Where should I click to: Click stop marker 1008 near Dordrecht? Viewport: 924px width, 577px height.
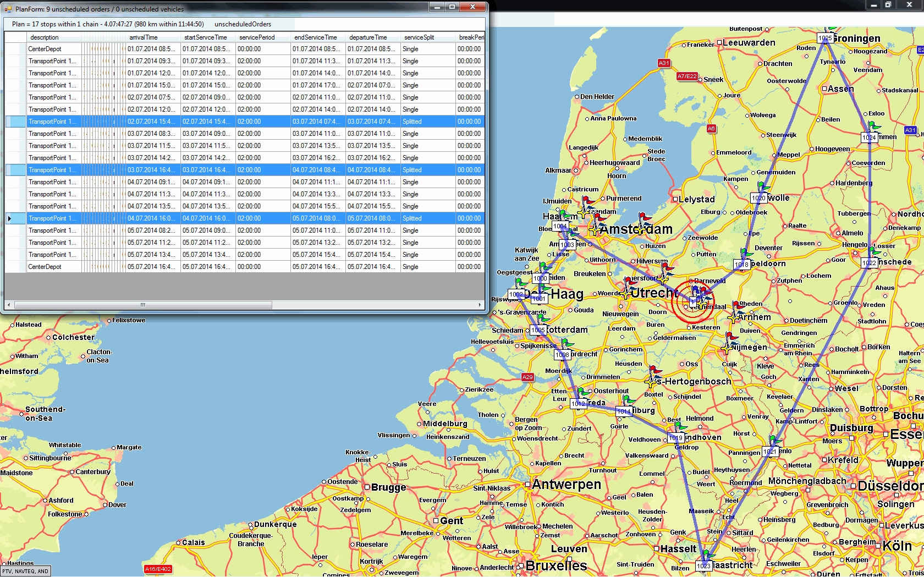tap(562, 355)
